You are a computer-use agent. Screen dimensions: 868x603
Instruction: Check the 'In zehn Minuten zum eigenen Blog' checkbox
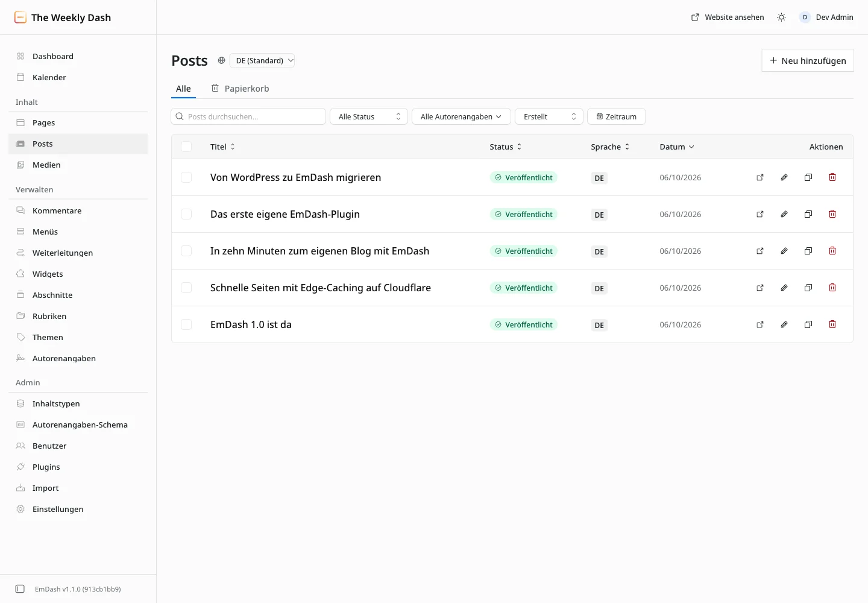[186, 251]
